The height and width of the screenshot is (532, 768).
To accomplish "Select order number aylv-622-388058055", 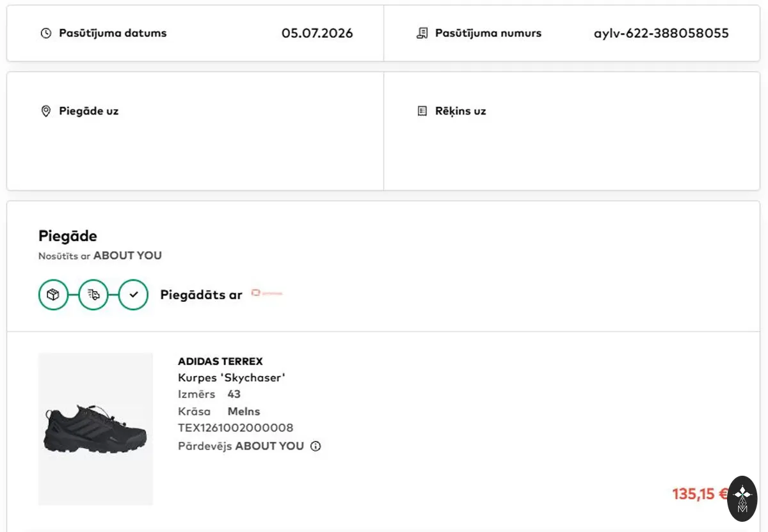I will [x=661, y=33].
